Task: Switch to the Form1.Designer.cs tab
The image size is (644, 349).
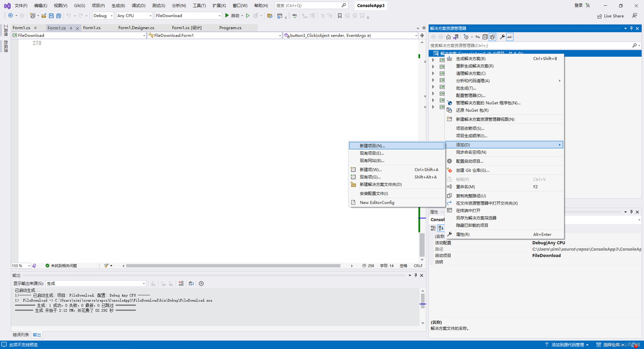Action: click(x=136, y=28)
